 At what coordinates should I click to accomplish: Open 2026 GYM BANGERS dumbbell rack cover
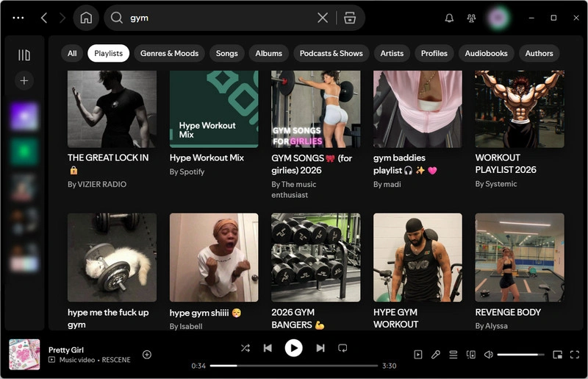316,258
